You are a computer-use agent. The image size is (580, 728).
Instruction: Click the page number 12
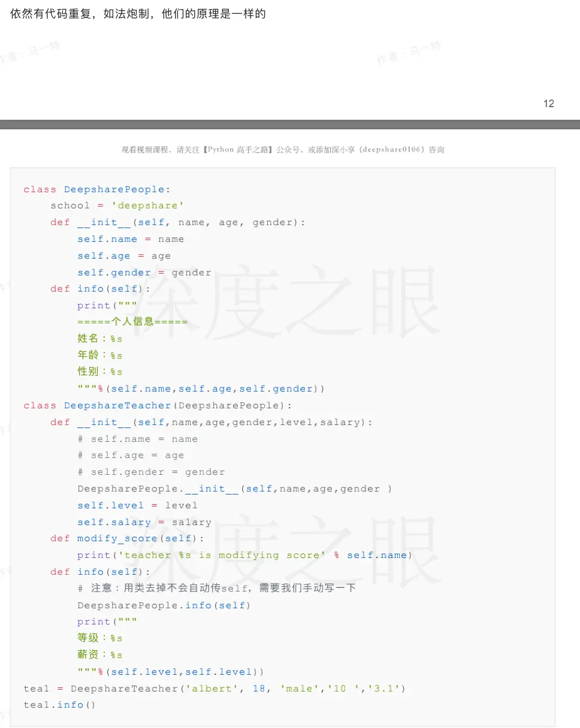(548, 104)
